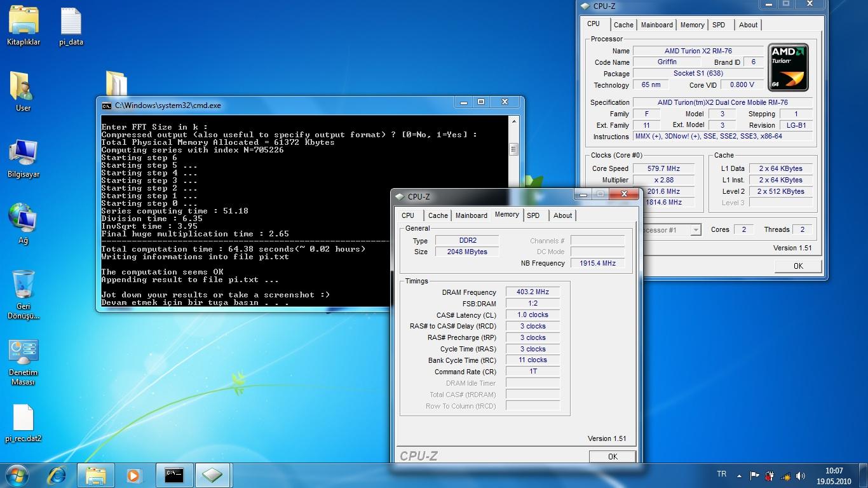Screen dimensions: 868x488
Task: Click the Level 2 2 x 512 KBytes value
Action: (x=780, y=191)
